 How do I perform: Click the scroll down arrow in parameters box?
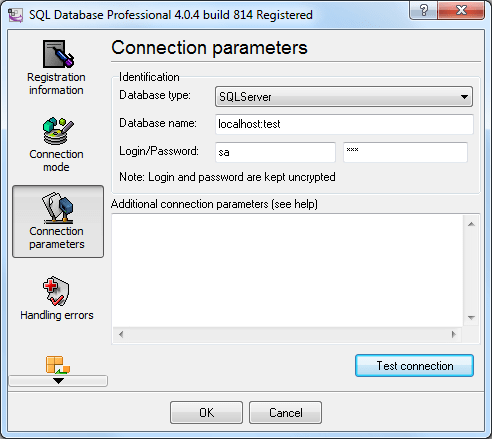point(471,317)
